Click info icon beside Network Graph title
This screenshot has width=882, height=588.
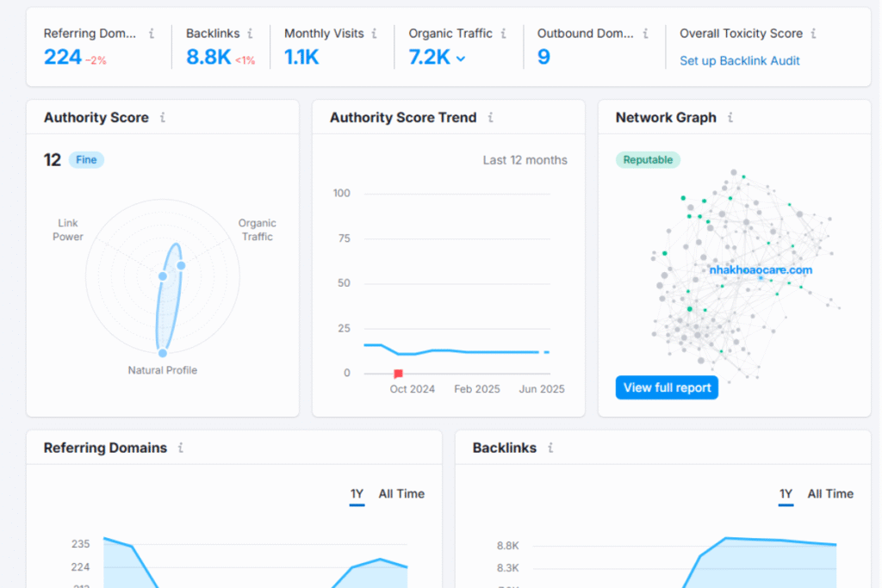click(x=730, y=118)
